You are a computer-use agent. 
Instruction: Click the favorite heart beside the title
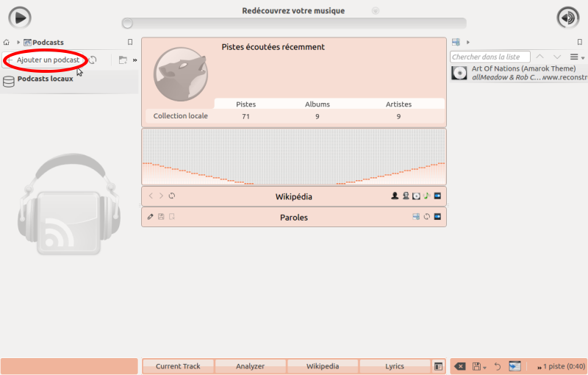click(376, 10)
